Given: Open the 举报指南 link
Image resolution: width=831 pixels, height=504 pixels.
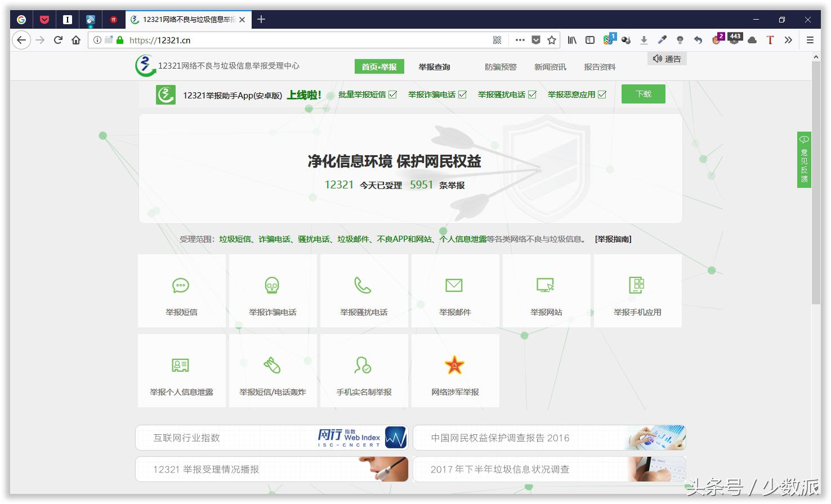Looking at the screenshot, I should pyautogui.click(x=613, y=238).
